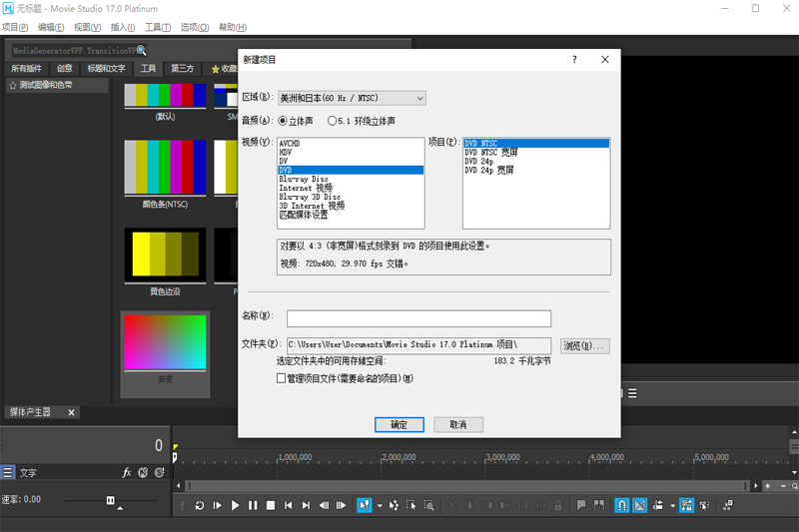Screen dimensions: 799x532
Task: Toggle loop playback icon
Action: [x=200, y=506]
